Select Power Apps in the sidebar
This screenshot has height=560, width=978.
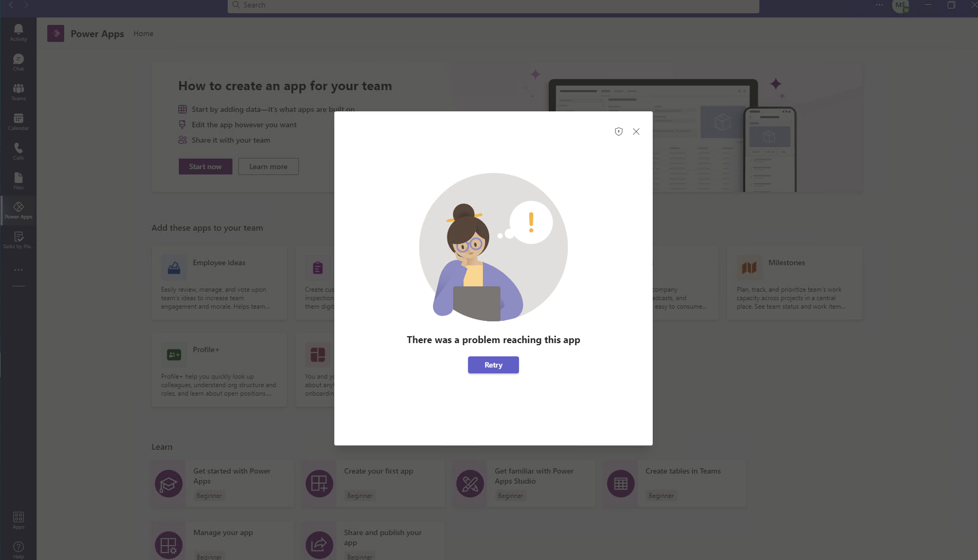(19, 211)
